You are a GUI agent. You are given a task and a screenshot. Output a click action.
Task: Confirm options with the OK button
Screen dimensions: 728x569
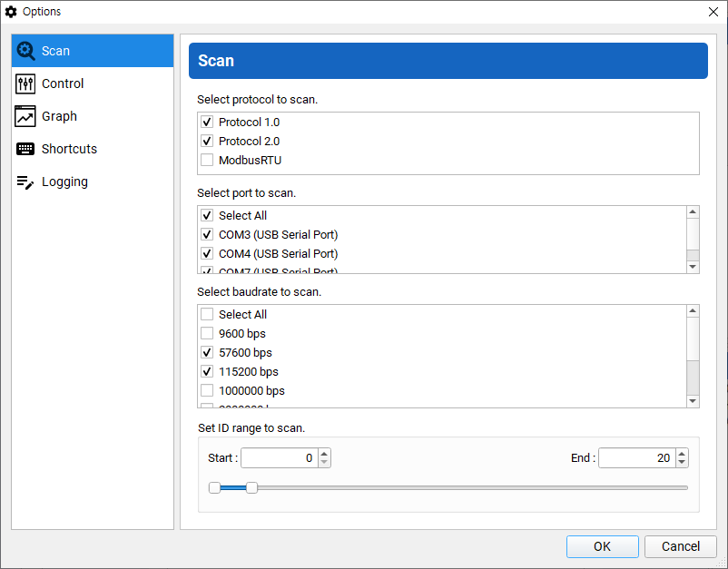(x=602, y=546)
